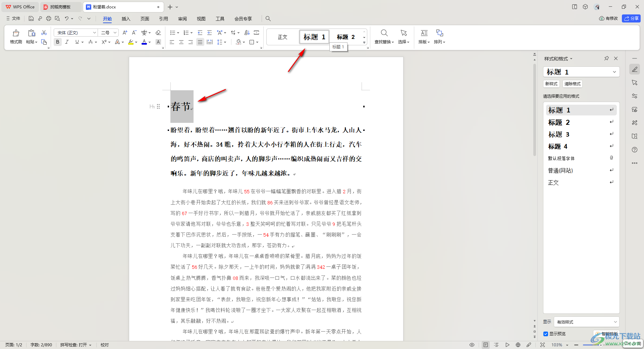Open the 文件 menu
This screenshot has width=644, height=349.
pos(13,18)
